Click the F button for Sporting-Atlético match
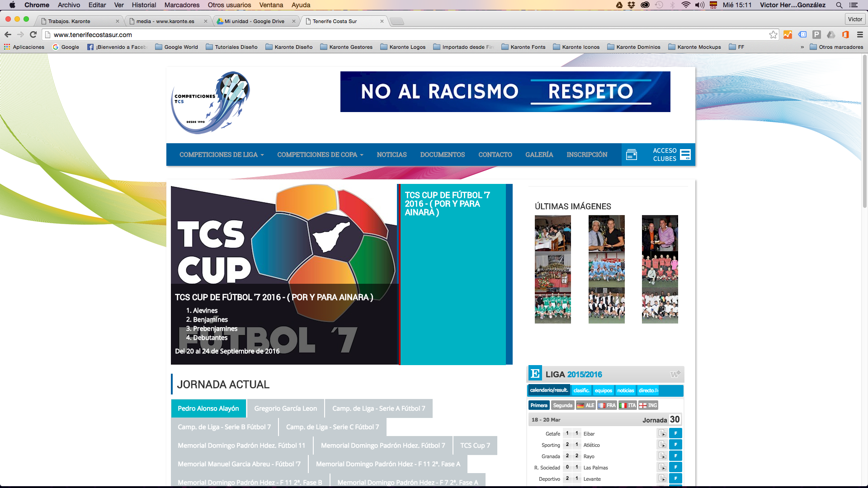Image resolution: width=868 pixels, height=488 pixels. (675, 444)
